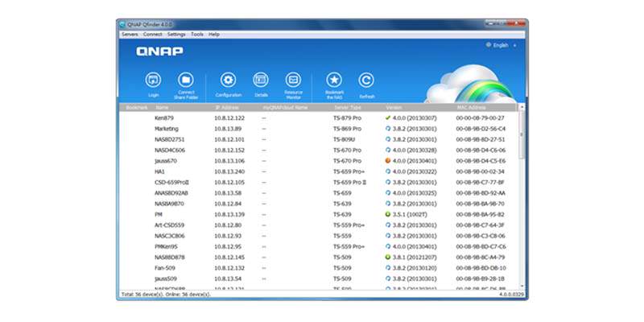Select the Marketing device name
644x322 pixels.
coord(167,129)
